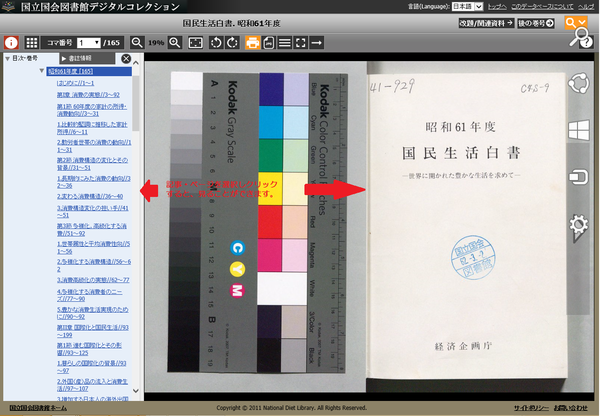Viewport: 600px width, 416px height.
Task: Open section entry ending //3~31
Action: point(92,110)
